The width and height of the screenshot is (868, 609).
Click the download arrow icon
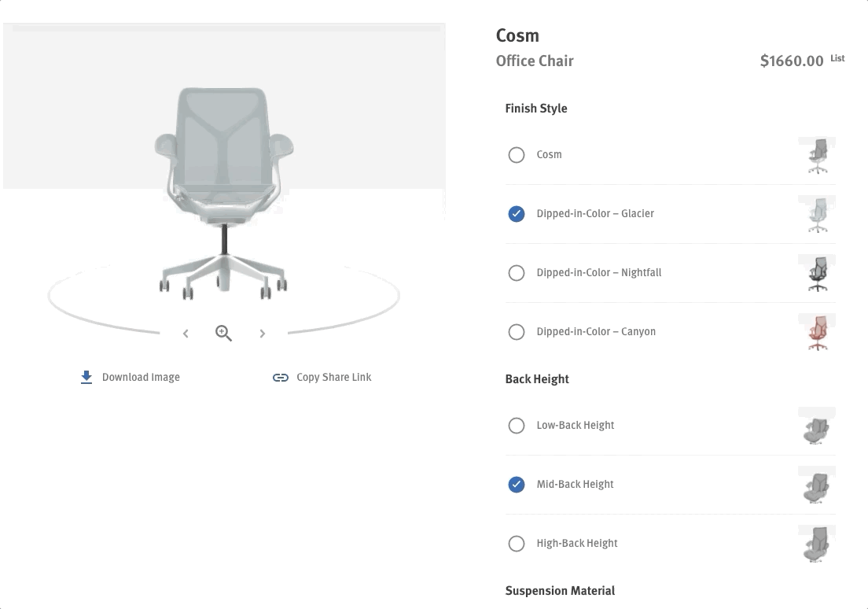click(86, 378)
